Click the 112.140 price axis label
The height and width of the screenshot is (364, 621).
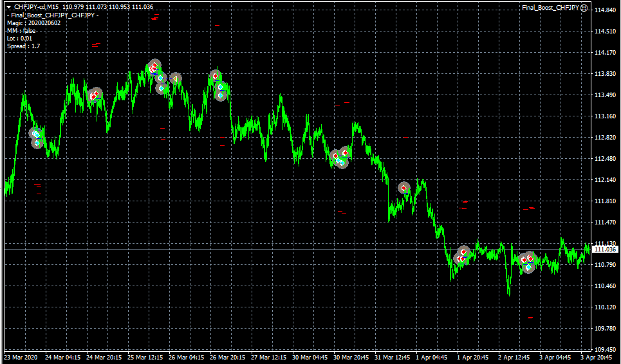tap(606, 180)
